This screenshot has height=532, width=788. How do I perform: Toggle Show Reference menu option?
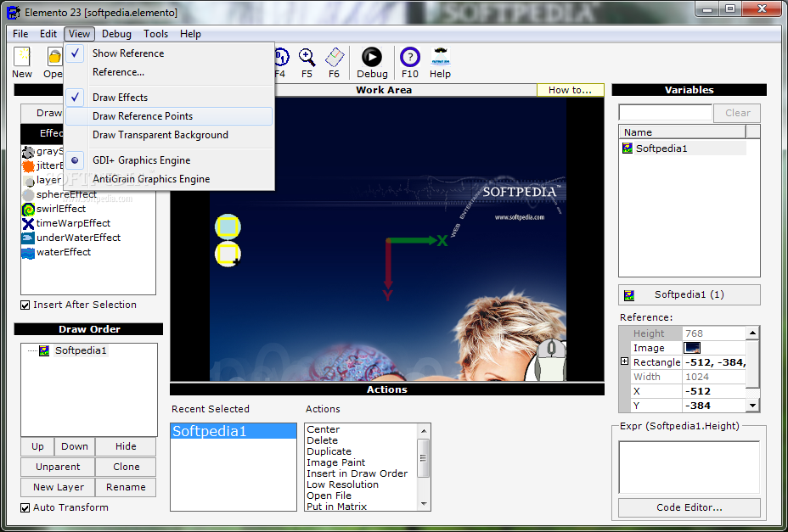[169, 53]
